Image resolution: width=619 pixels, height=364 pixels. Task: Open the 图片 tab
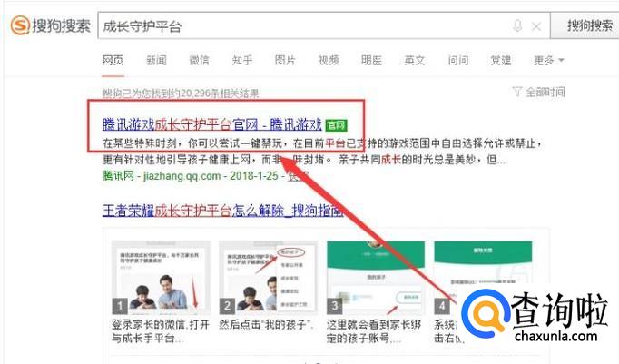(x=285, y=60)
